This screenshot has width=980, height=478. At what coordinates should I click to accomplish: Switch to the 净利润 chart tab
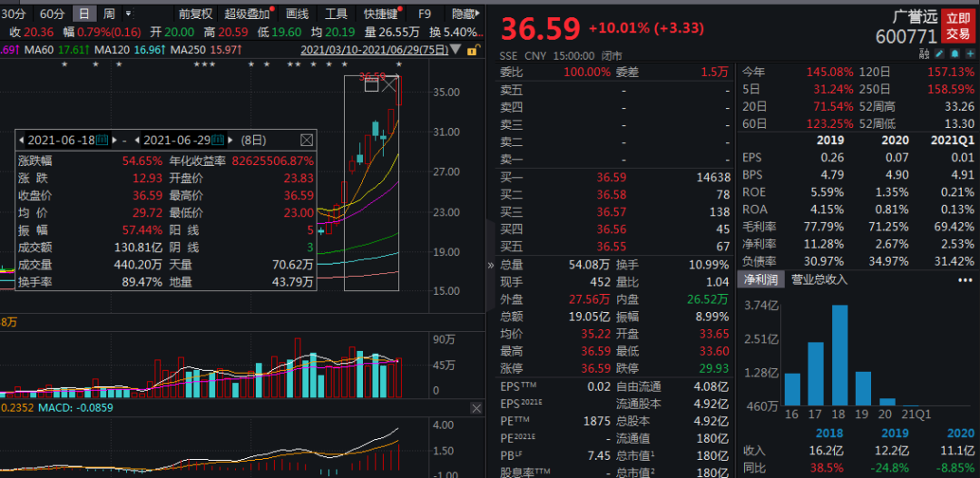[760, 280]
